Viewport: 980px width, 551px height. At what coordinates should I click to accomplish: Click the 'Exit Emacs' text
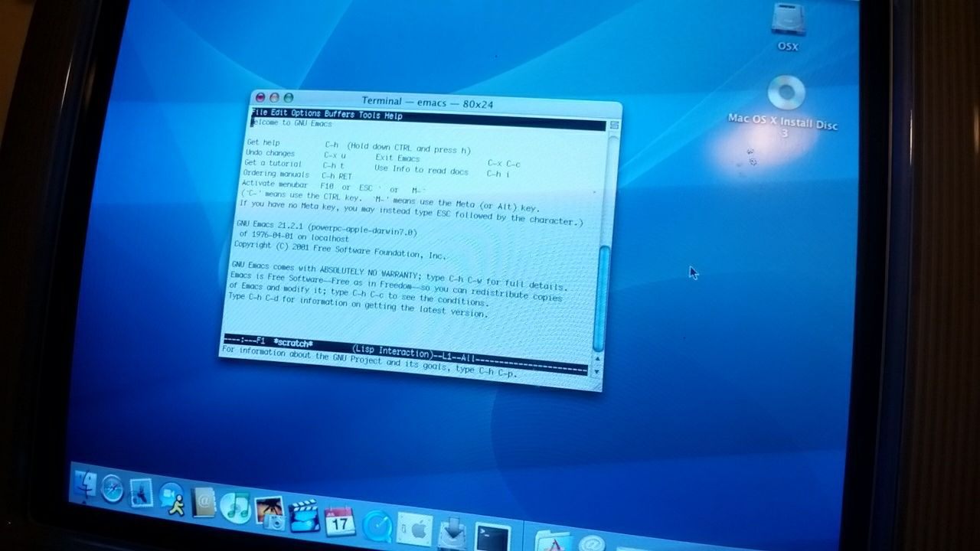(397, 158)
